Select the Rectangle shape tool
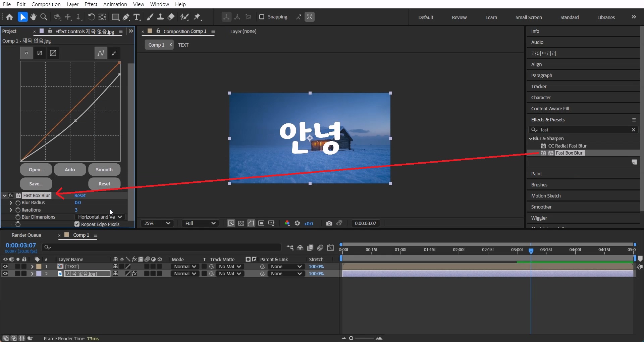The width and height of the screenshot is (644, 342). coord(115,17)
